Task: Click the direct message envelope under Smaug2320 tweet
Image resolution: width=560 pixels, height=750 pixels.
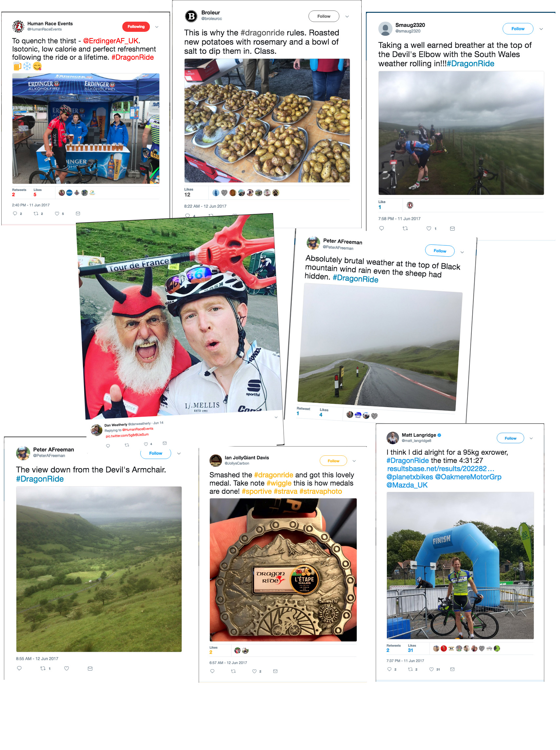Action: click(x=452, y=228)
